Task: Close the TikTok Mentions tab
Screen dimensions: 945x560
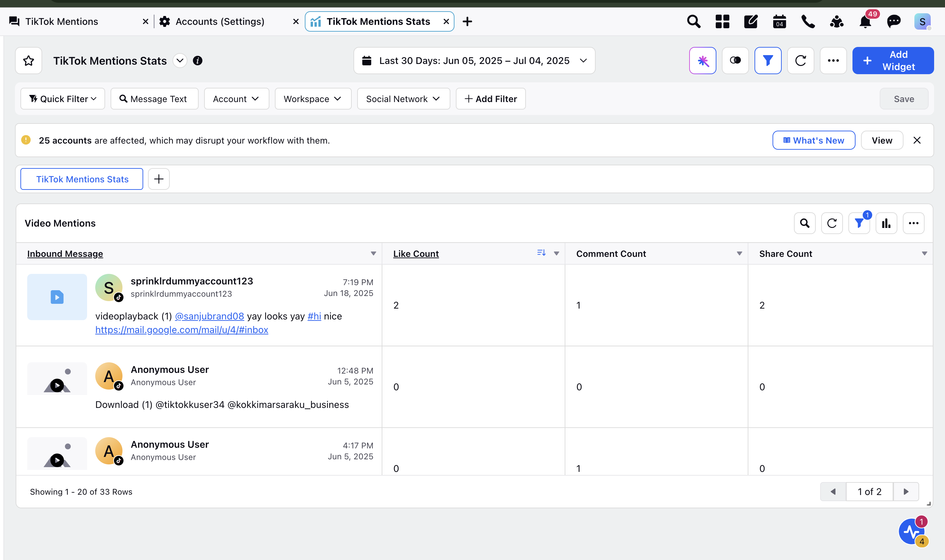Action: pos(145,22)
